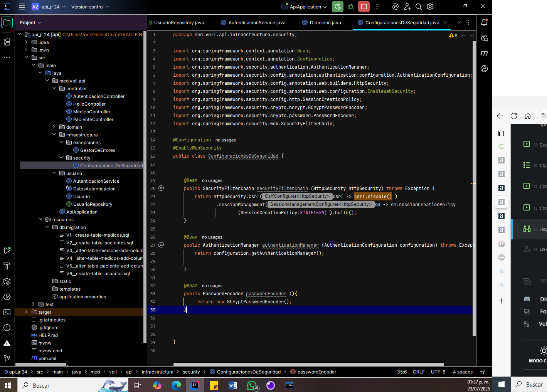Image resolution: width=547 pixels, height=392 pixels.
Task: Stop the running ApiApplication
Action: (364, 7)
